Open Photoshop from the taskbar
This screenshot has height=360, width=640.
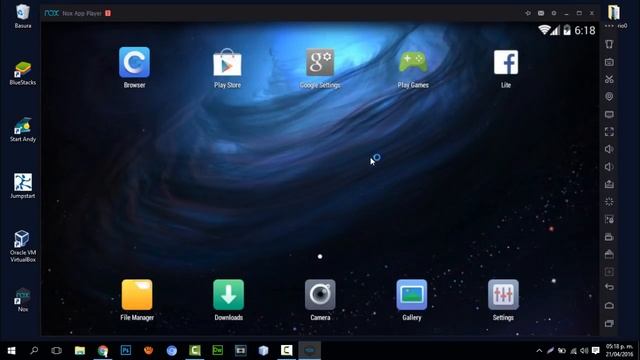pos(126,350)
